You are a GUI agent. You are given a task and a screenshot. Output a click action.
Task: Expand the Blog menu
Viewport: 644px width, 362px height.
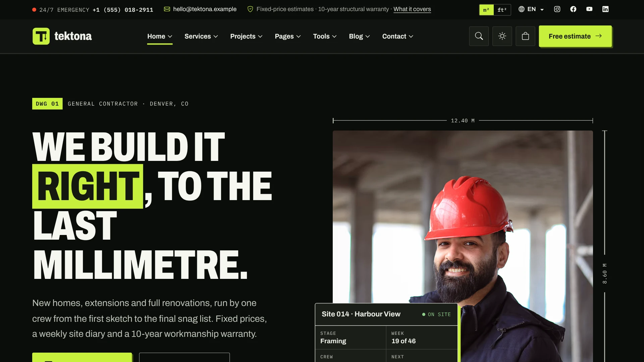tap(359, 36)
